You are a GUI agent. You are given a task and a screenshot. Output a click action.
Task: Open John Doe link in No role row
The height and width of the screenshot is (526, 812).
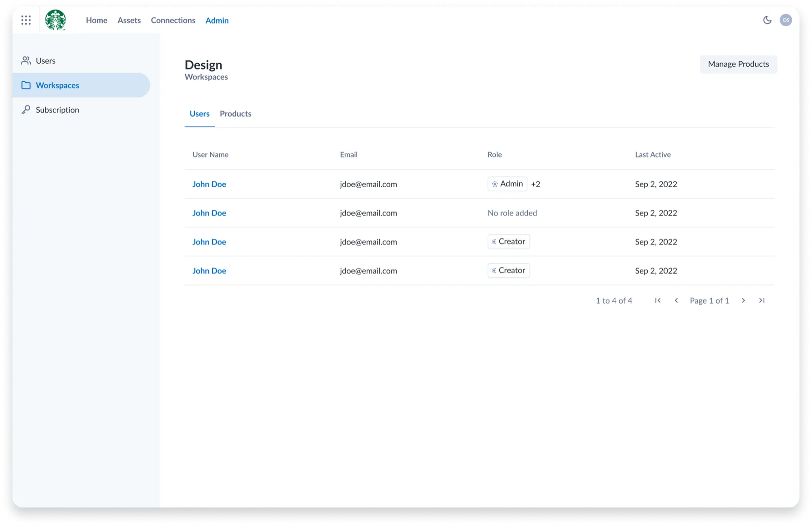(x=209, y=213)
